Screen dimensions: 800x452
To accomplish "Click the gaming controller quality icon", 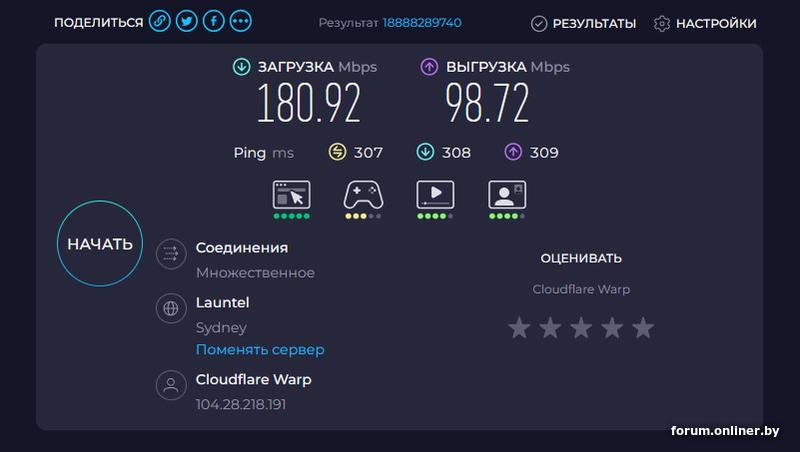I will click(x=363, y=194).
